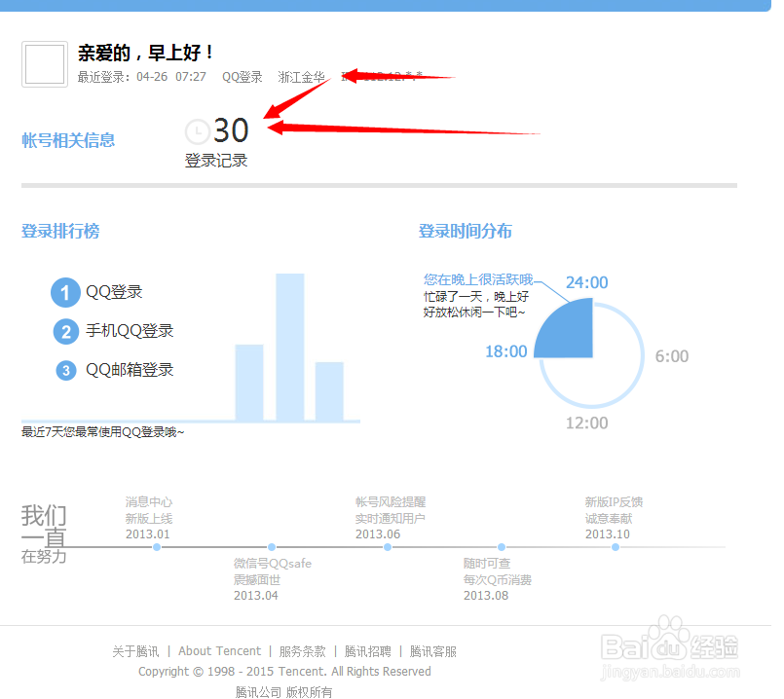The image size is (784, 699).
Task: Click the 亲爱的，早上好 greeting
Action: pyautogui.click(x=146, y=53)
